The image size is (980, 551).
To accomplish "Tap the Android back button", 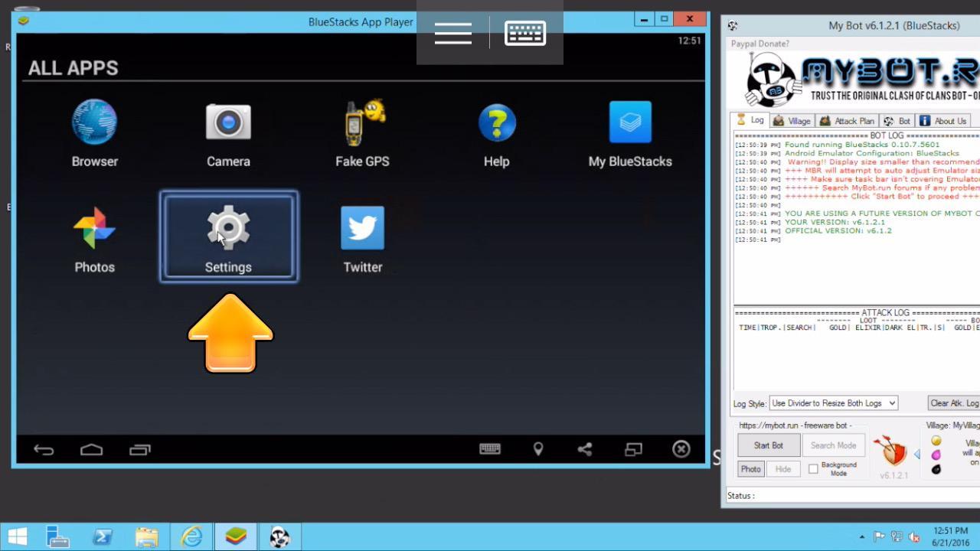I will pyautogui.click(x=44, y=450).
